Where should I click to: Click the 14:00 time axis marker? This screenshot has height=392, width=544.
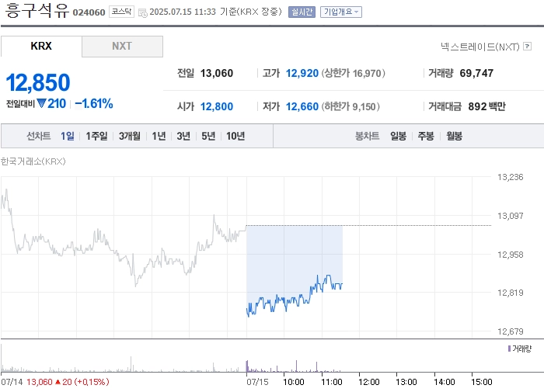coord(444,382)
